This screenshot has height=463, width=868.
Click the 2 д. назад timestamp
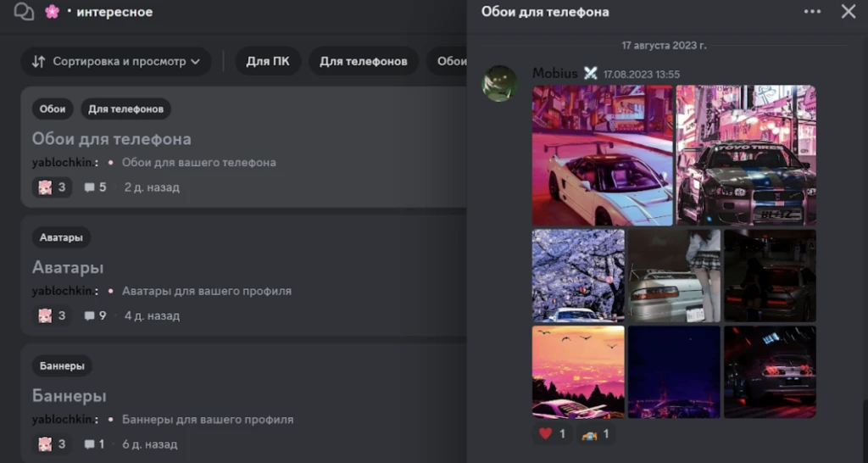[152, 187]
